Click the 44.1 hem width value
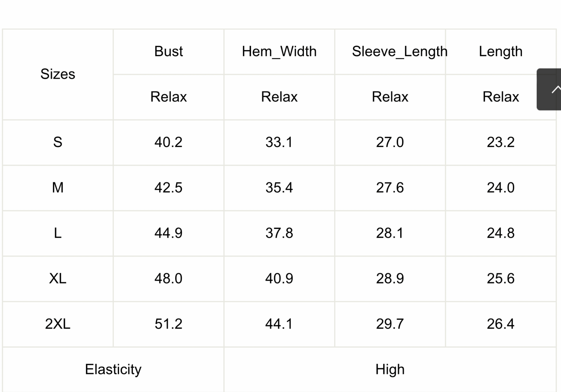This screenshot has width=561, height=392. pos(279,324)
